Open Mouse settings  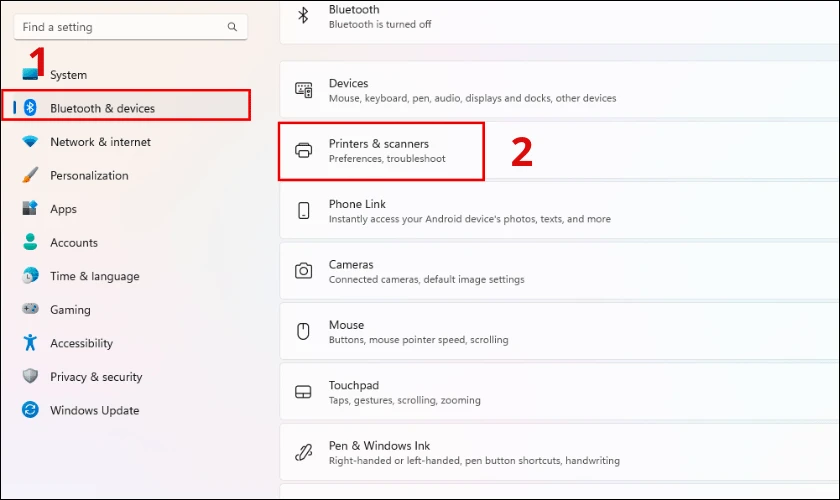tap(560, 332)
